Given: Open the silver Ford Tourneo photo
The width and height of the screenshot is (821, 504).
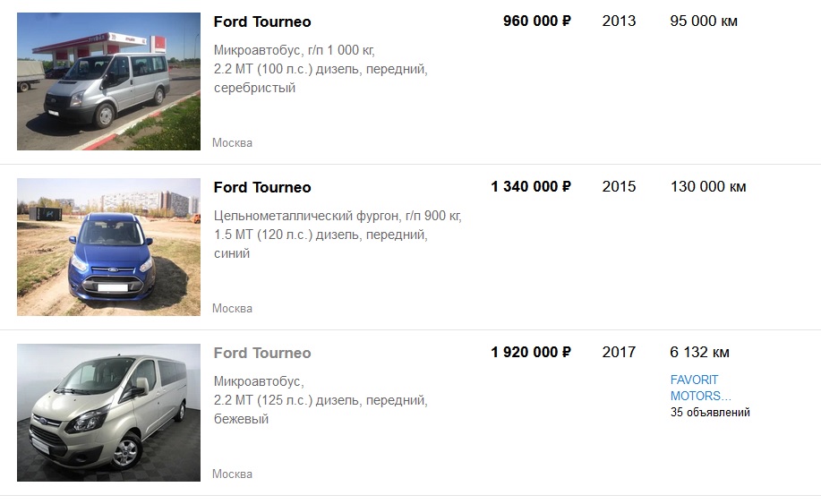Looking at the screenshot, I should pyautogui.click(x=108, y=81).
